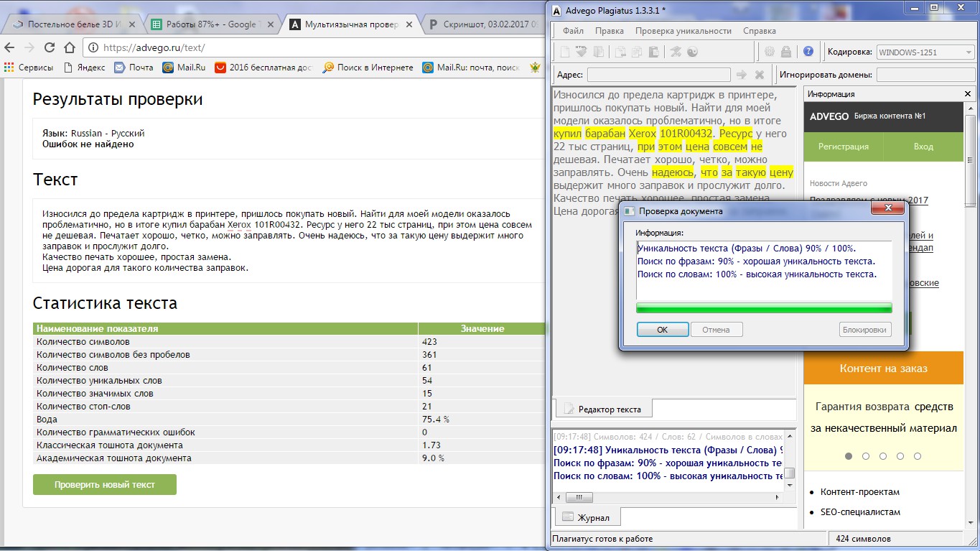Click the Адрес input field in Plagiatus
Image resolution: width=980 pixels, height=551 pixels.
pos(658,75)
